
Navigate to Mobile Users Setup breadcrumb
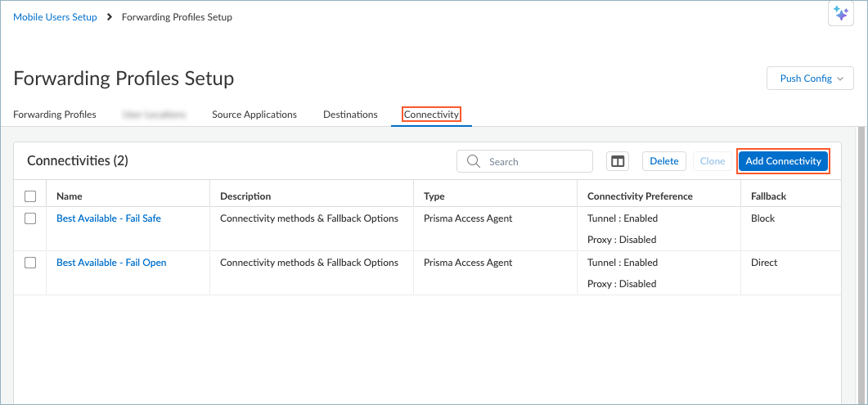click(x=55, y=17)
